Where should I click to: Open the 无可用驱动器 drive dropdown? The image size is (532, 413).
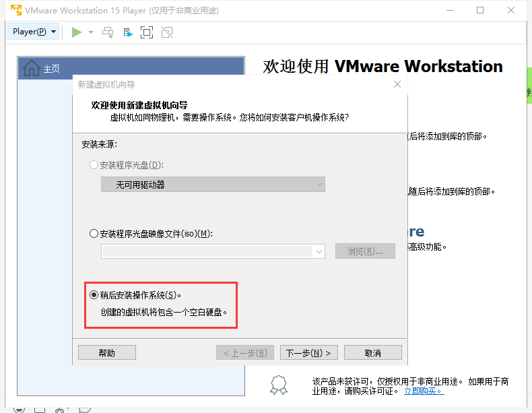pyautogui.click(x=213, y=185)
